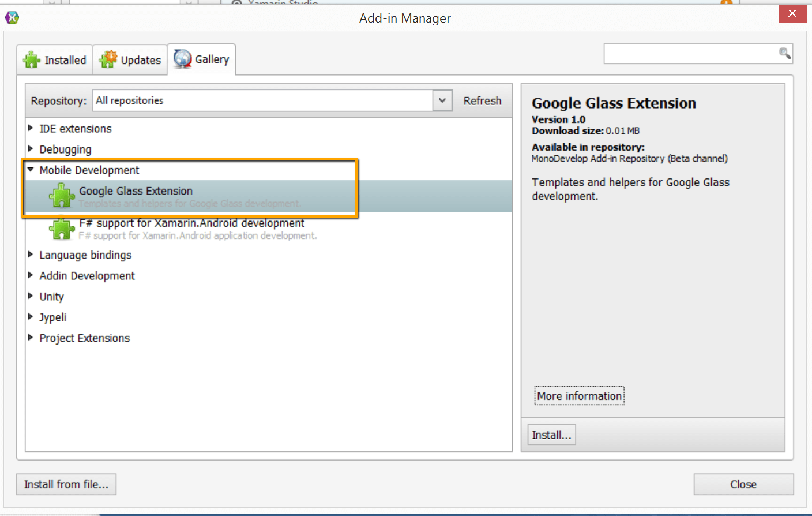Image resolution: width=812 pixels, height=516 pixels.
Task: Expand the Project Extensions category
Action: 31,338
